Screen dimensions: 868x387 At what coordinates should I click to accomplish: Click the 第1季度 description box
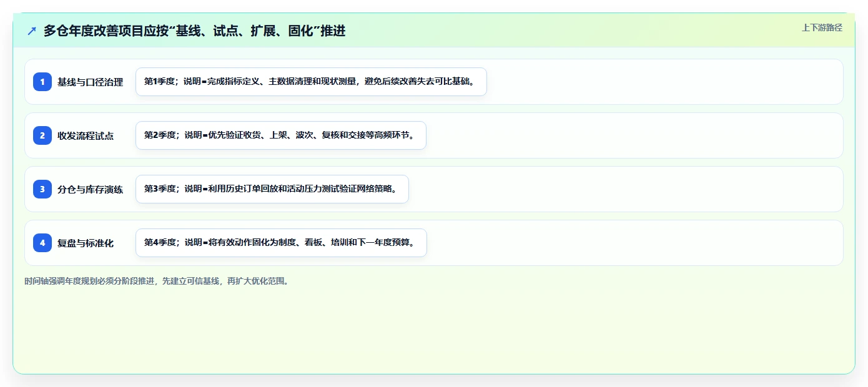click(x=311, y=82)
